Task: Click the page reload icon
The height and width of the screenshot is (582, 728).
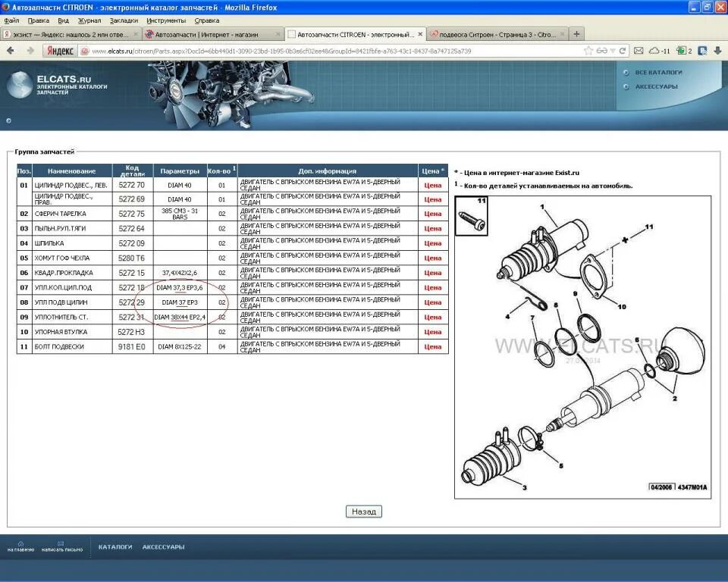Action: click(x=622, y=51)
